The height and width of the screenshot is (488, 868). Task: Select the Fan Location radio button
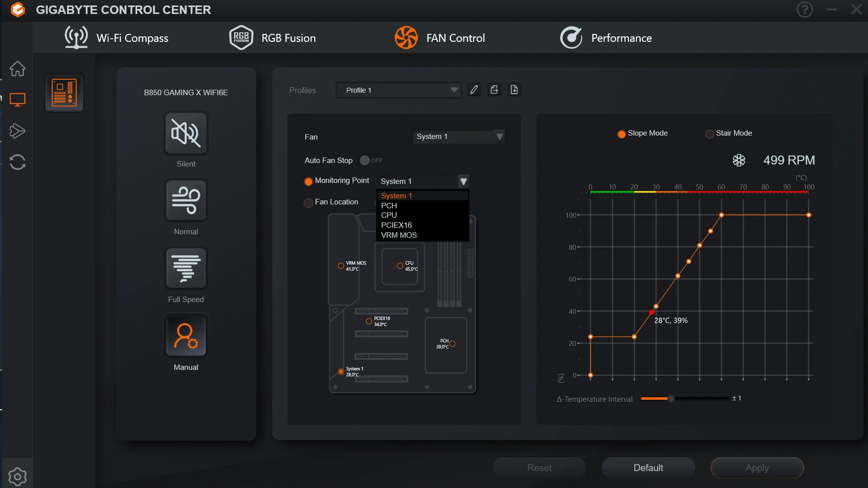coord(308,202)
